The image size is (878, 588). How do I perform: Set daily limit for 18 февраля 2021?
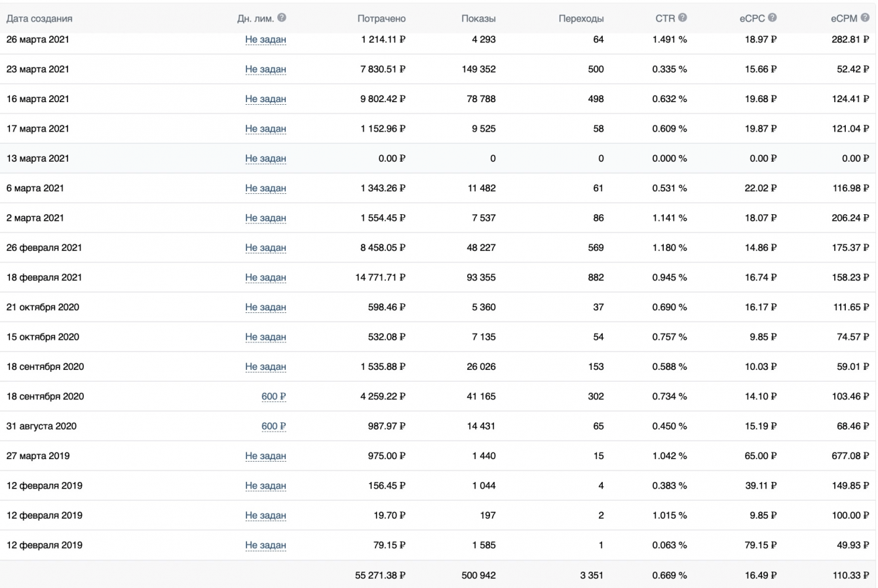pyautogui.click(x=265, y=278)
